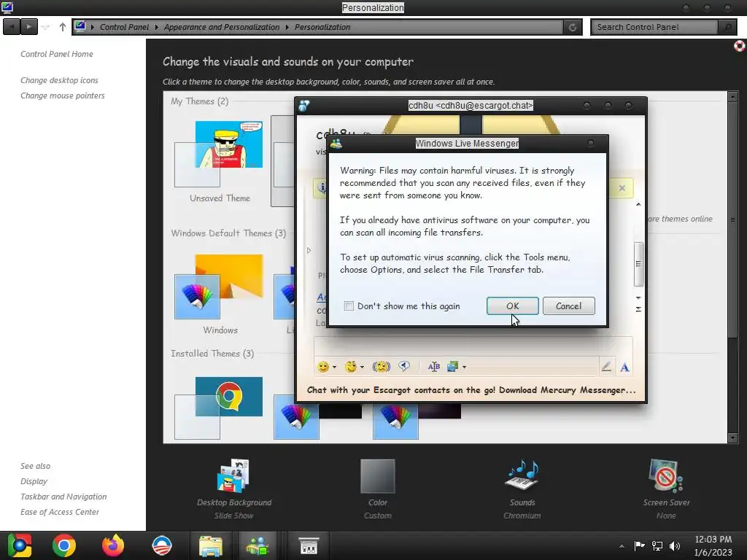Open Ease of Access Center link
Image resolution: width=747 pixels, height=560 pixels.
click(x=60, y=512)
